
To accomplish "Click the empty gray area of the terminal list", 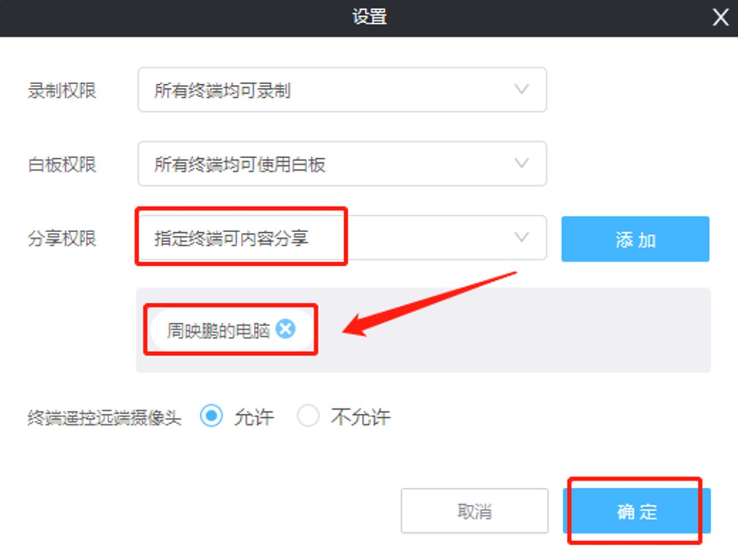I will click(x=512, y=330).
